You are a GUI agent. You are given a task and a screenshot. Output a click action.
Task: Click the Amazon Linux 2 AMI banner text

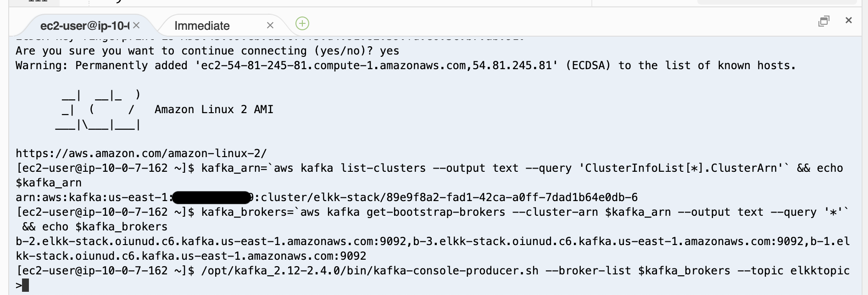(x=214, y=109)
